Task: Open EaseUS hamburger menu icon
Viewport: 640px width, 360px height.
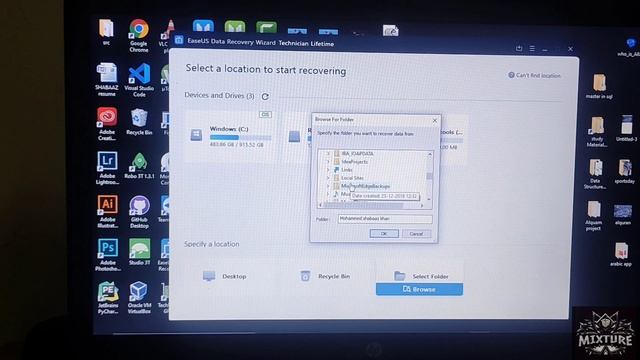Action: tap(532, 49)
